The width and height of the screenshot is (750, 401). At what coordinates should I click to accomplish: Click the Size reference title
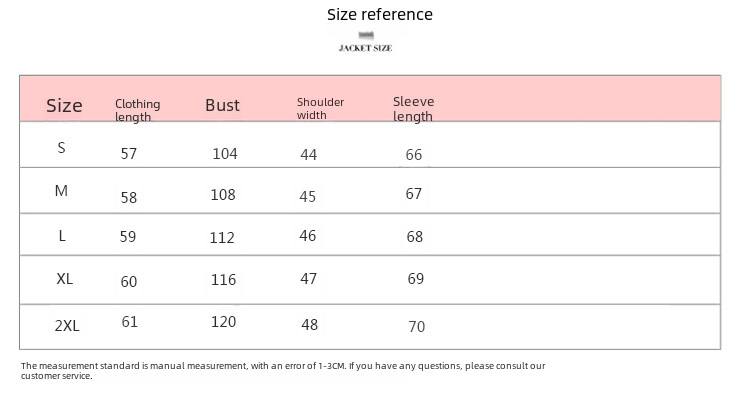point(380,15)
